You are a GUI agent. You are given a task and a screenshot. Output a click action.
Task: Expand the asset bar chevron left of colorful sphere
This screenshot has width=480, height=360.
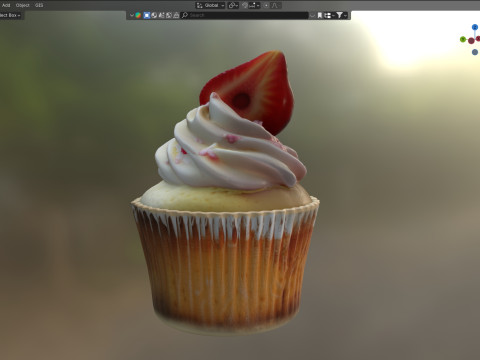[132, 15]
